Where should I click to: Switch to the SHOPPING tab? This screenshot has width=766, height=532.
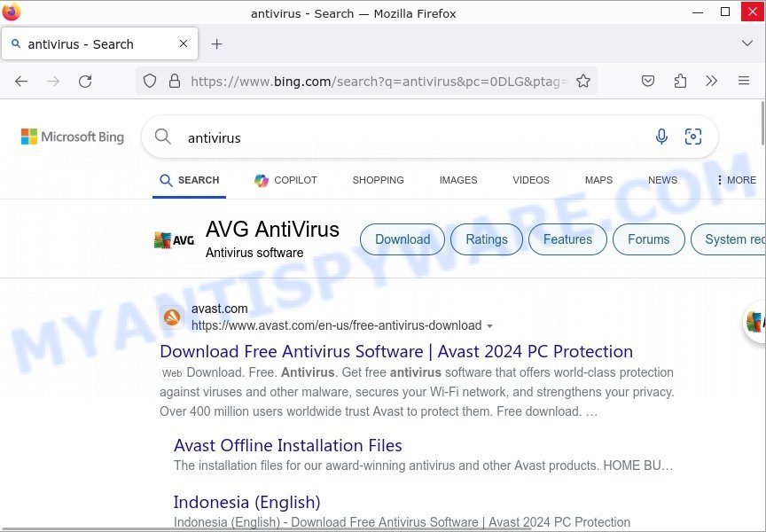(x=378, y=180)
